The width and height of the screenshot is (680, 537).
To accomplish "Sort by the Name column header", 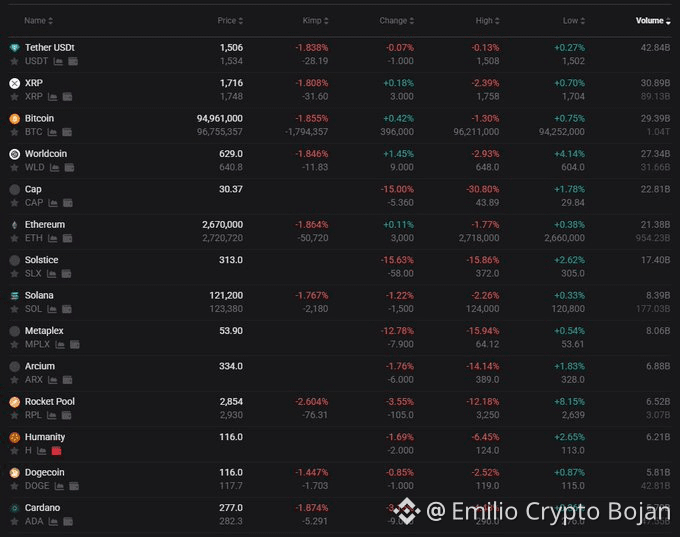I will [x=38, y=20].
